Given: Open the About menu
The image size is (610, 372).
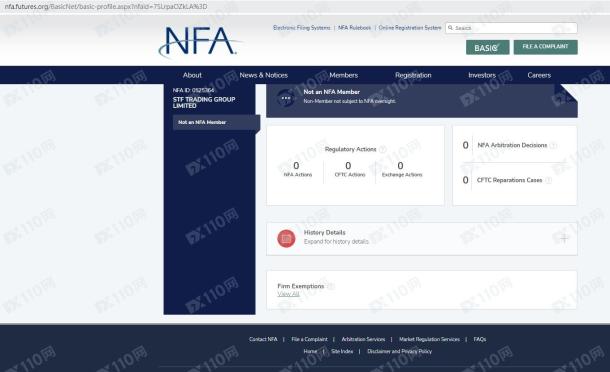Looking at the screenshot, I should click(192, 75).
